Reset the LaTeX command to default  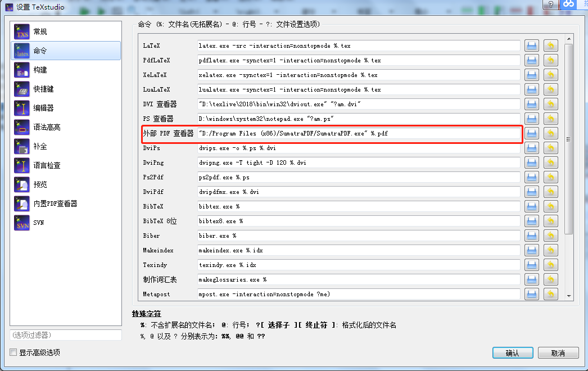[550, 46]
